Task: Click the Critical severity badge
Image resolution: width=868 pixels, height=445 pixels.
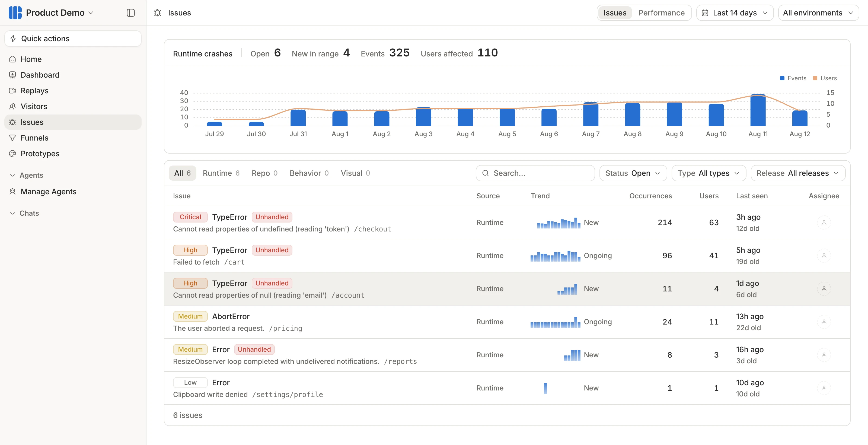Action: (x=190, y=217)
